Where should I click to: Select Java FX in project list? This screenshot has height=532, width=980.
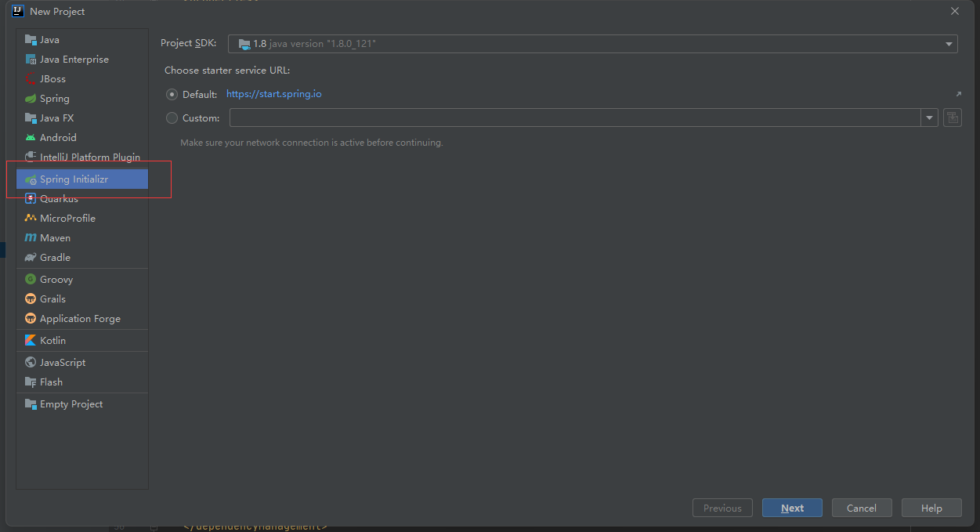coord(82,118)
